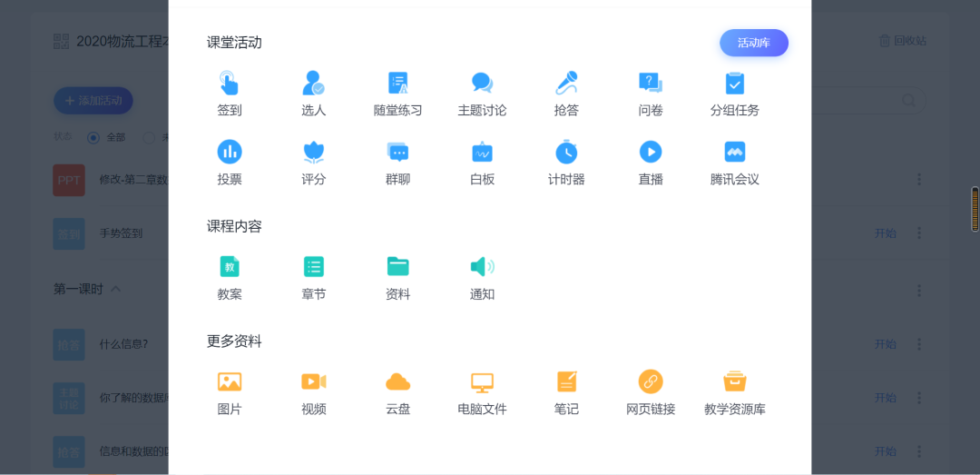Image resolution: width=980 pixels, height=475 pixels.
Task: Add a 网页链接 web link
Action: click(650, 381)
